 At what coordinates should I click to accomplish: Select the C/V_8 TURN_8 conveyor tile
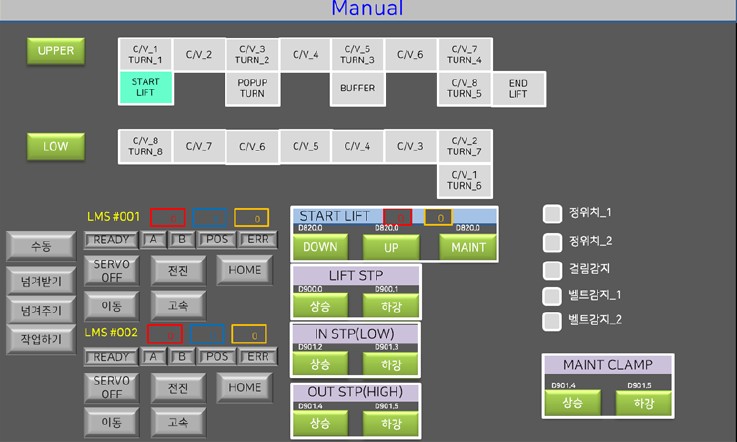point(145,146)
